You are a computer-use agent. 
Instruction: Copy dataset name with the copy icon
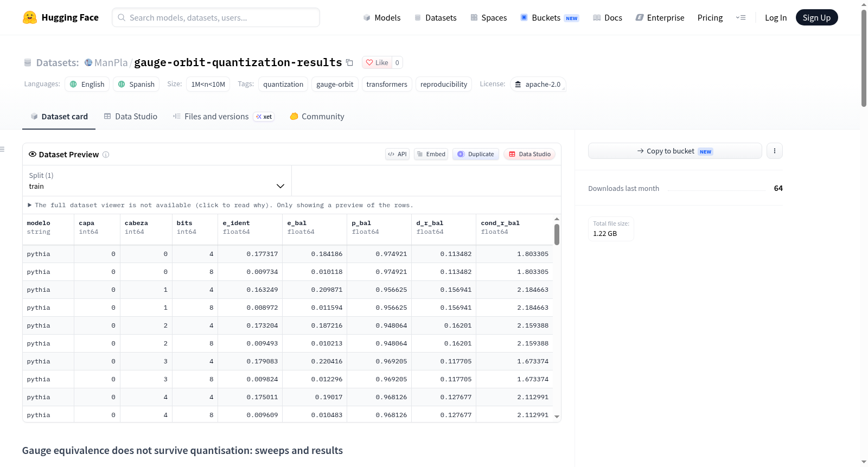[350, 63]
